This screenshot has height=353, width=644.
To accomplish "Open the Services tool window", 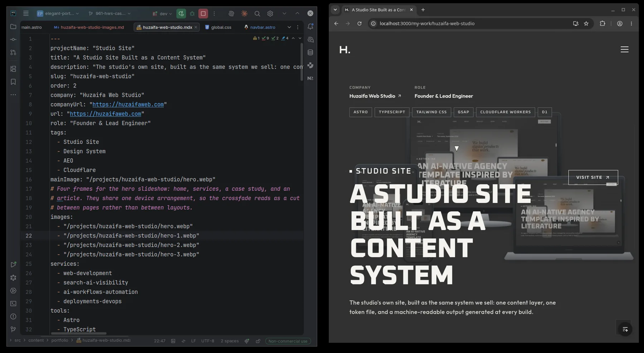I will point(13,290).
